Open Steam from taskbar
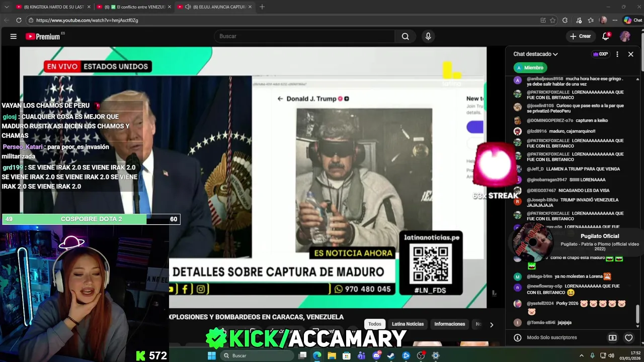 [x=391, y=355]
